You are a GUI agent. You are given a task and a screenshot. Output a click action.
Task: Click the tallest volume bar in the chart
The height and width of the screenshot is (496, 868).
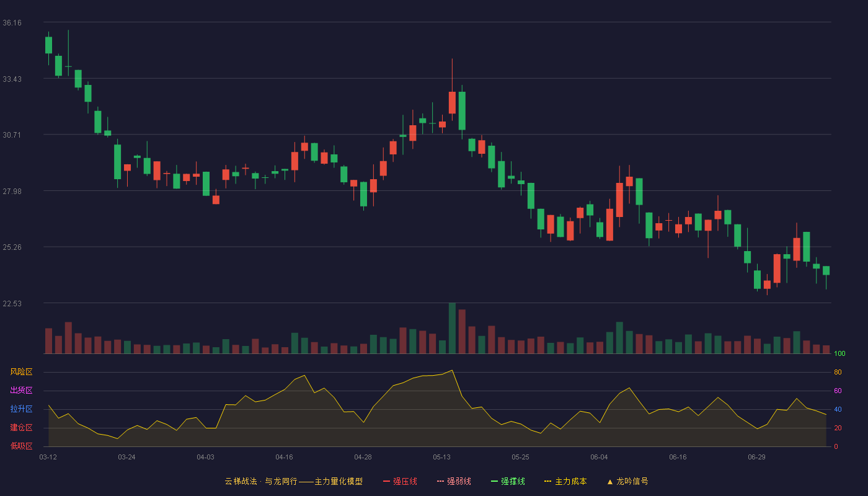(x=452, y=328)
